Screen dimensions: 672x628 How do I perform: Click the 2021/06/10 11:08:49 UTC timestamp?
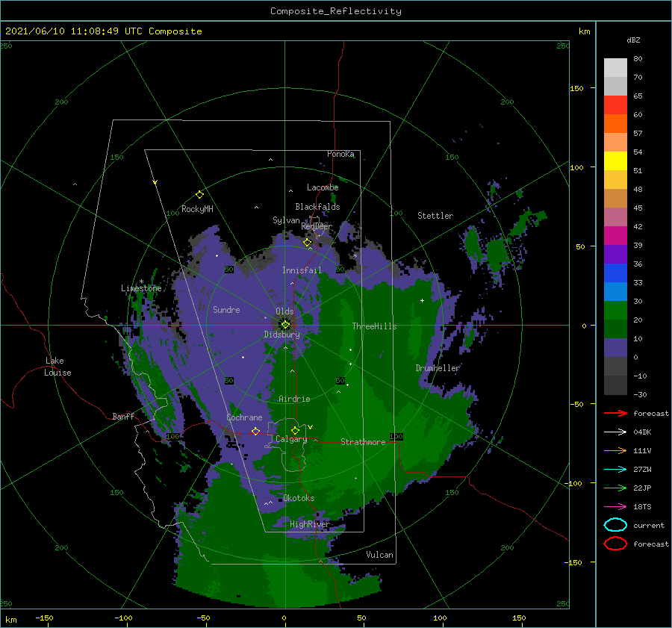click(x=104, y=31)
